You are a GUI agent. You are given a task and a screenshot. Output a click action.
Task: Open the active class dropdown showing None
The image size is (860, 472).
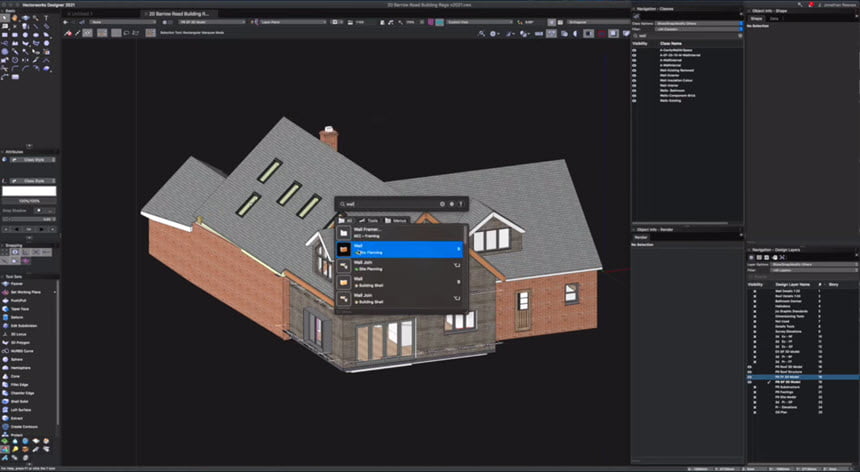(123, 22)
